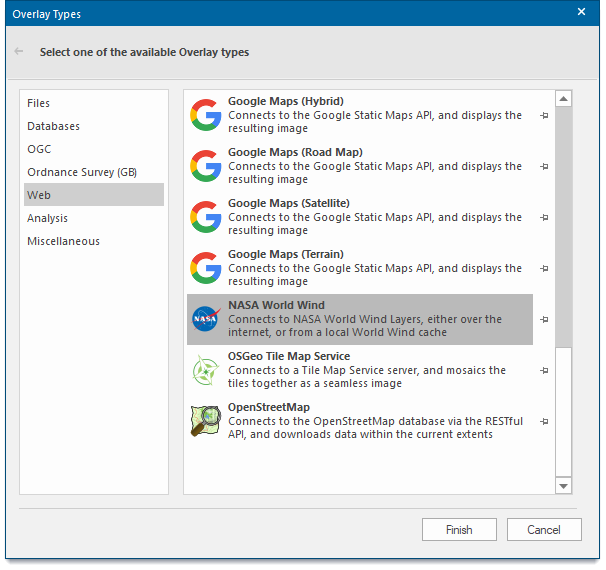Pin the OSGeo Tile Map Service type

[x=544, y=370]
